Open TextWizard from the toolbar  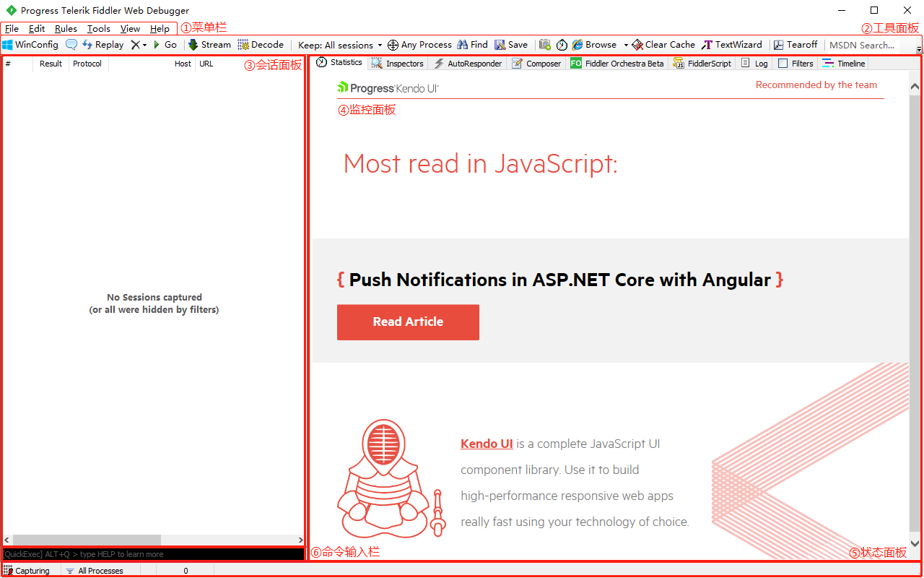point(732,45)
